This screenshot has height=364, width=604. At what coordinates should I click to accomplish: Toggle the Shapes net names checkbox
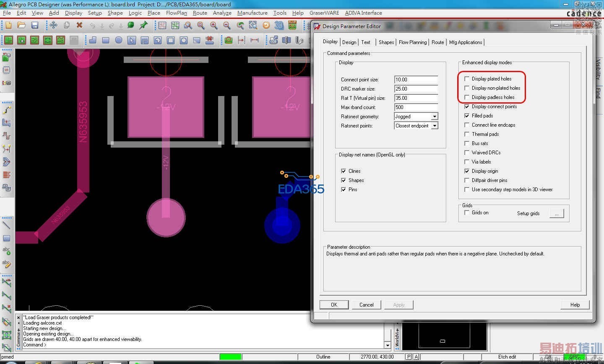point(344,180)
